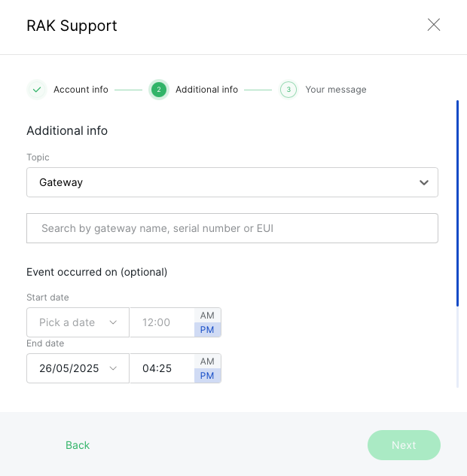The width and height of the screenshot is (467, 476).
Task: Click the blue vertical scrollbar thumb
Action: coord(458,203)
